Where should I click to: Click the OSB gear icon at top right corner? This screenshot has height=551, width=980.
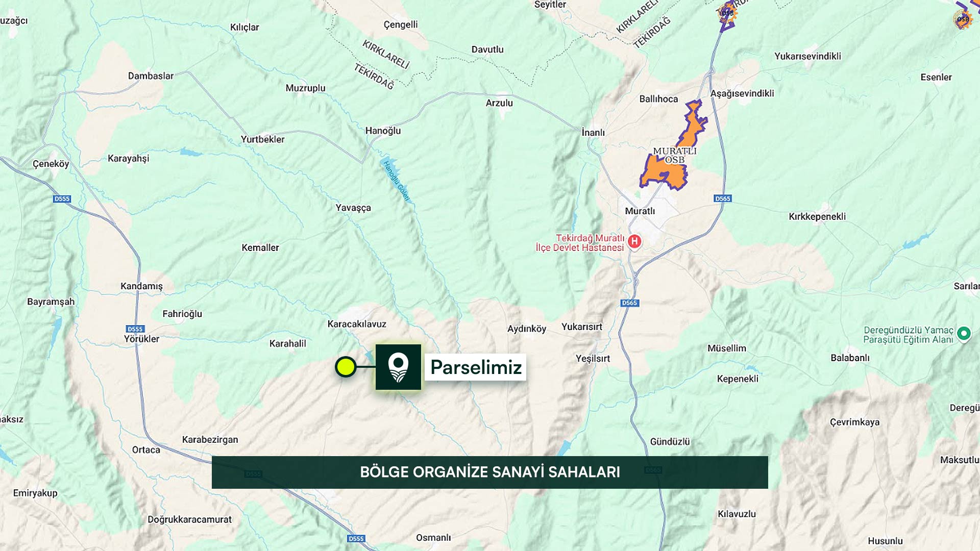(x=963, y=19)
